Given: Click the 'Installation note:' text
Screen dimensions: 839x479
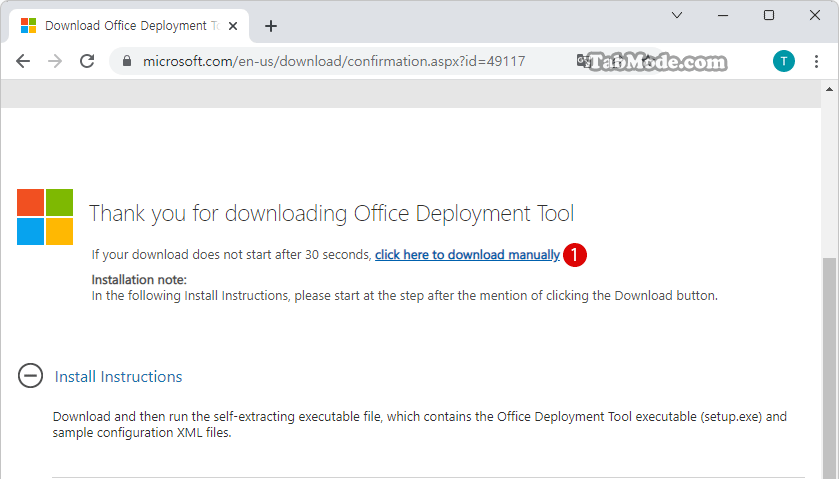Looking at the screenshot, I should coord(139,279).
